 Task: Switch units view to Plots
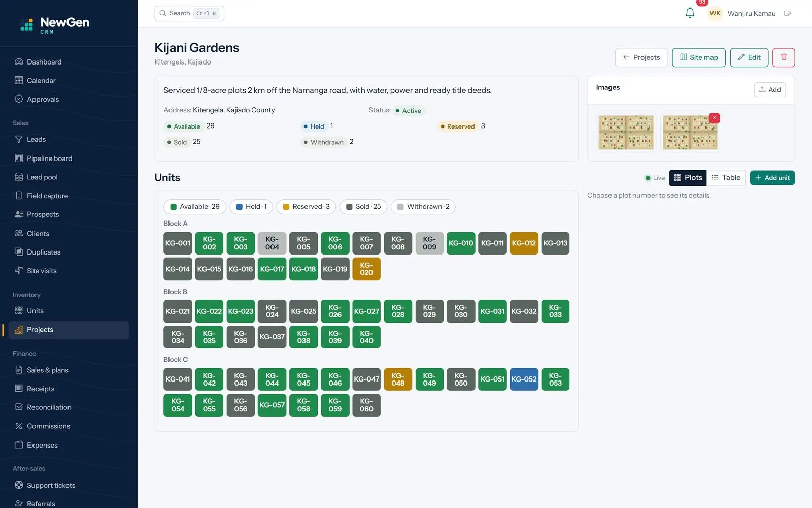pos(688,178)
